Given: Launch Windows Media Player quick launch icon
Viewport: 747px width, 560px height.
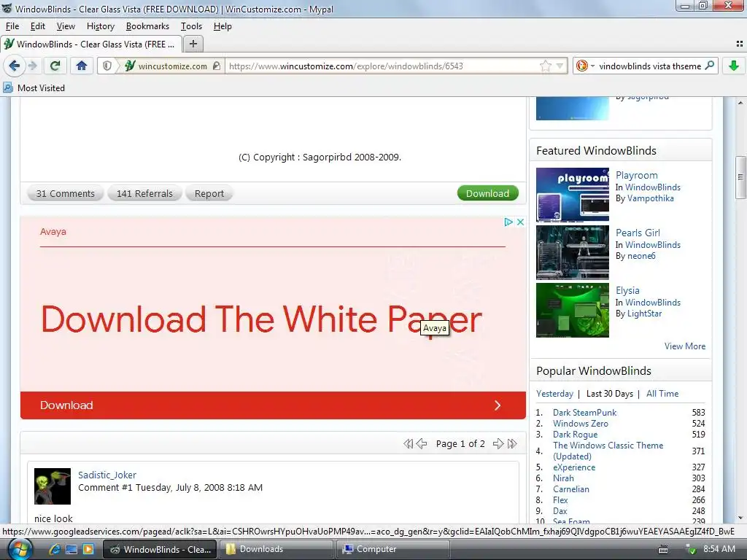Looking at the screenshot, I should coord(88,549).
